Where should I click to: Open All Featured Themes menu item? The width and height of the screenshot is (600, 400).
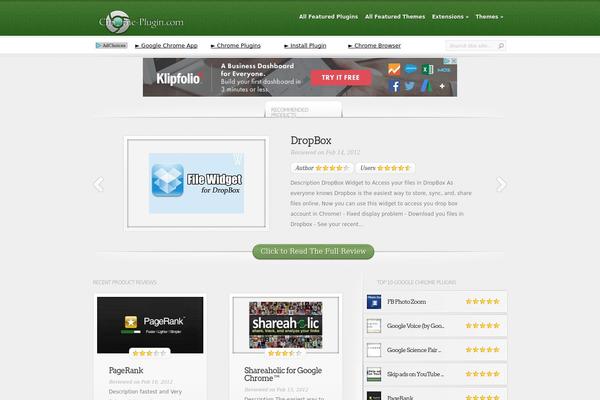pyautogui.click(x=395, y=17)
